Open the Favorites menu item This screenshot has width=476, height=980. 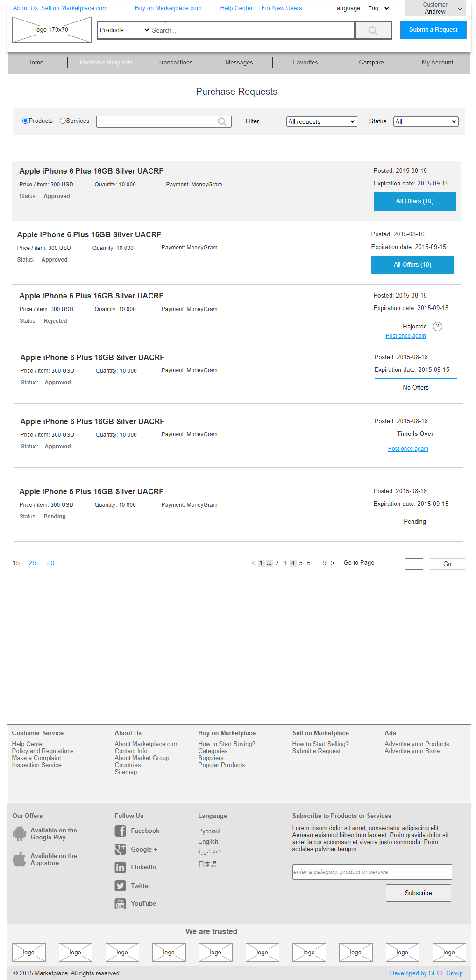coord(305,63)
